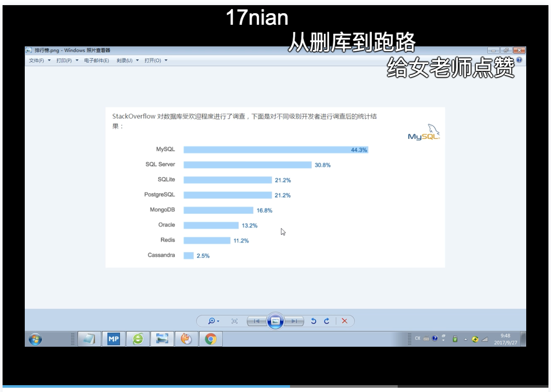Go to the previous picture
The image size is (551, 392).
(257, 321)
